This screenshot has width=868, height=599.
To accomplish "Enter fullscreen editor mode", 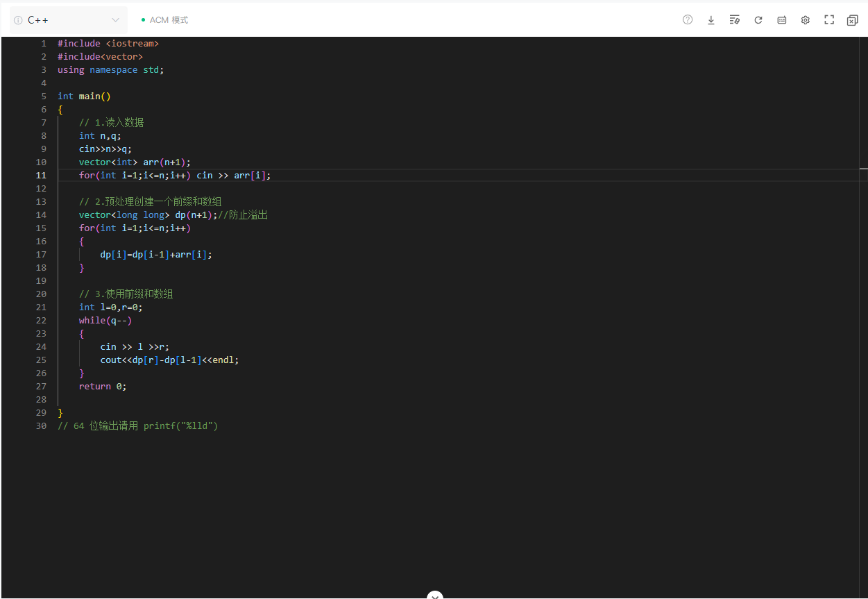I will (829, 20).
